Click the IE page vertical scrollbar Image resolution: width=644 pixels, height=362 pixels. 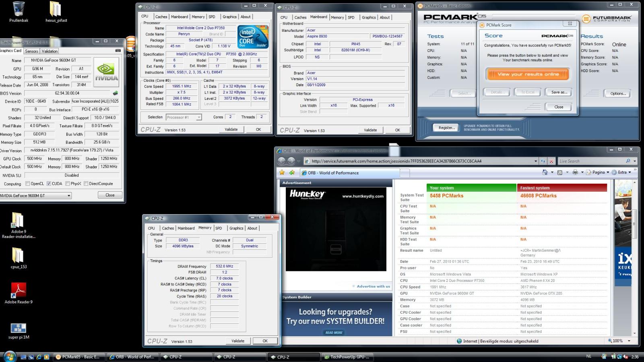click(x=634, y=258)
